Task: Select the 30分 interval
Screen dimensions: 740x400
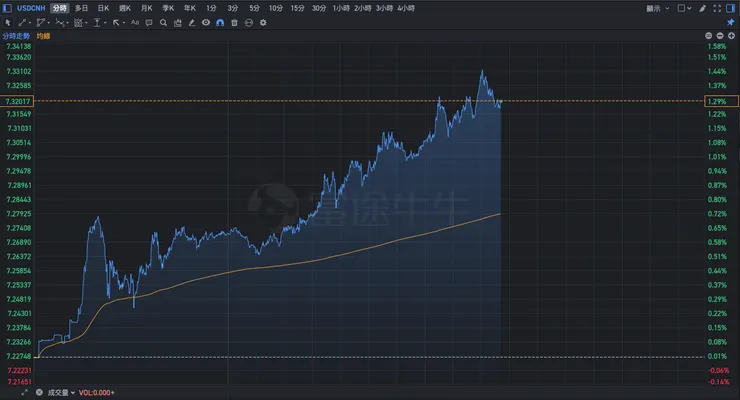Action: tap(319, 8)
